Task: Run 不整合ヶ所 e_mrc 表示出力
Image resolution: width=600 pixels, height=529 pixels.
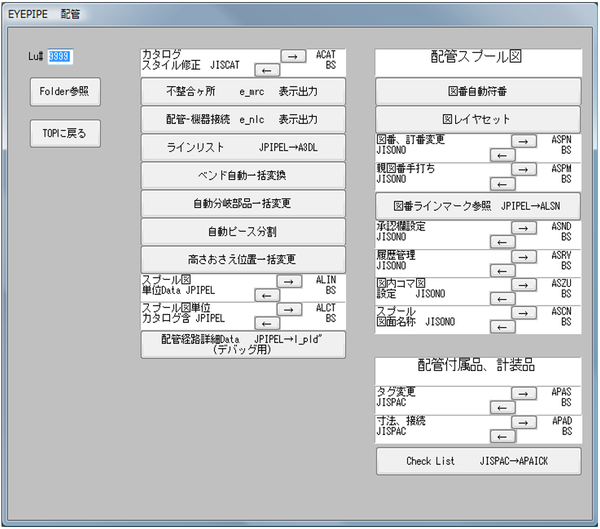Action: click(243, 92)
